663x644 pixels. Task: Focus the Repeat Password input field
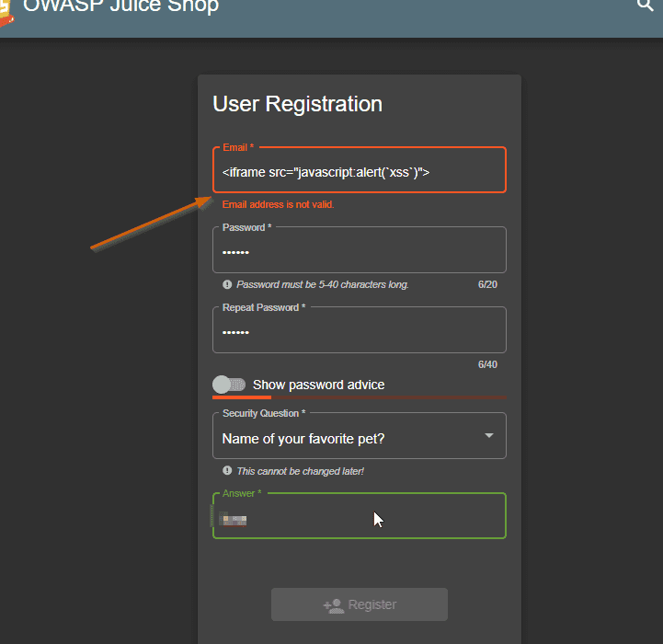click(359, 332)
